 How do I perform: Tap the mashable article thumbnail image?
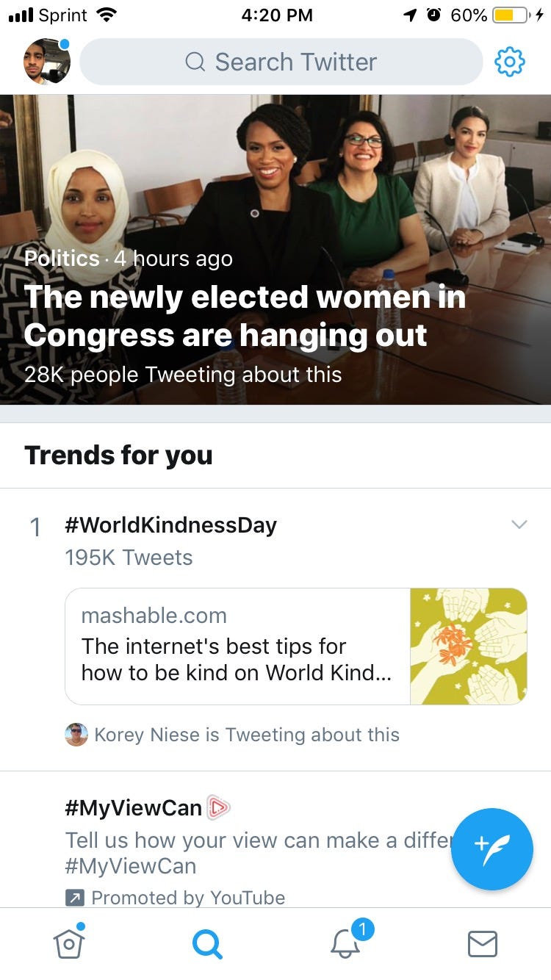pyautogui.click(x=468, y=646)
